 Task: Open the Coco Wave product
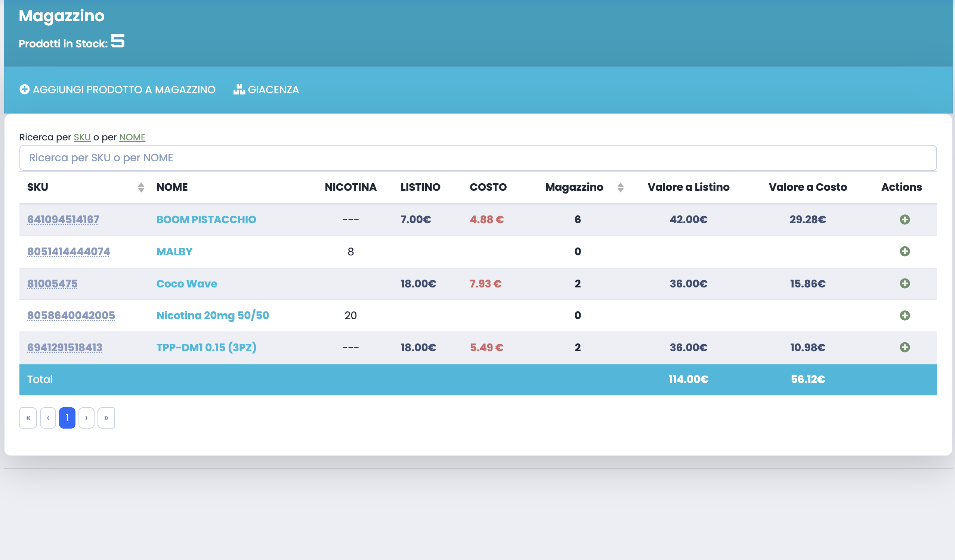187,284
